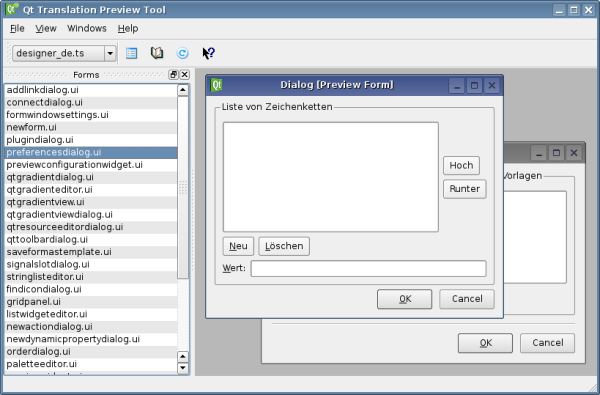
Task: Click the Hoch button
Action: [x=461, y=165]
